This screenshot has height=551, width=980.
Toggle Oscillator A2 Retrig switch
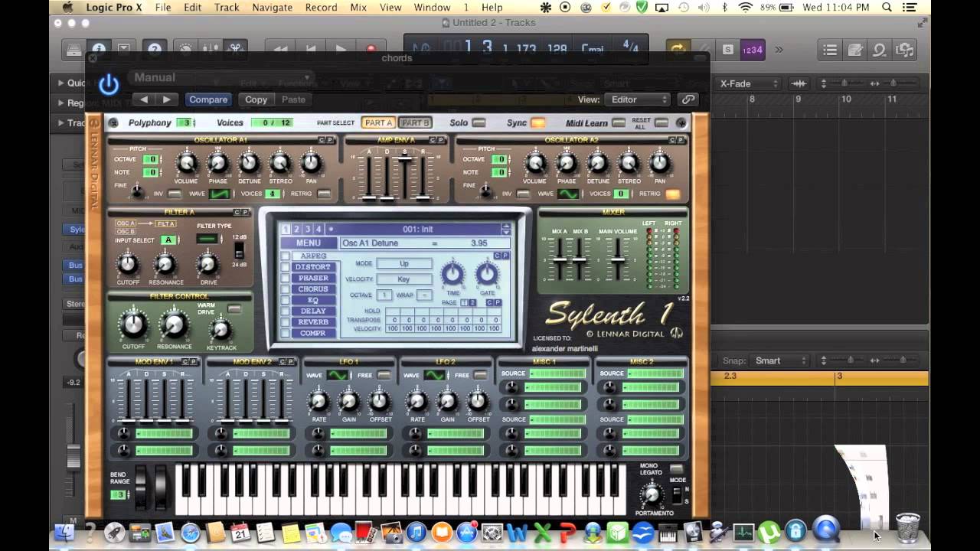(x=673, y=194)
